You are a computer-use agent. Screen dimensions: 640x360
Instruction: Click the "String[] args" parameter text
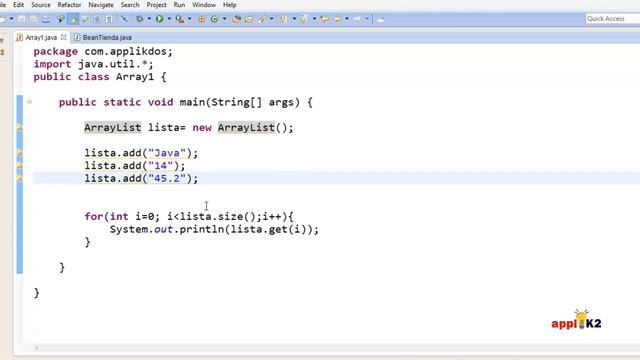(252, 102)
